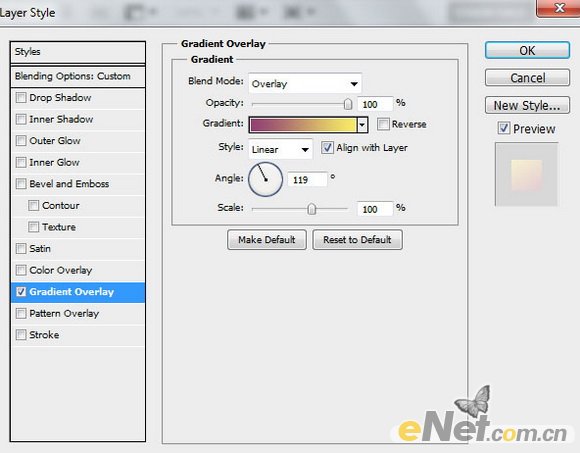Close the Layer Style dialog
This screenshot has width=580, height=453.
pos(558,8)
